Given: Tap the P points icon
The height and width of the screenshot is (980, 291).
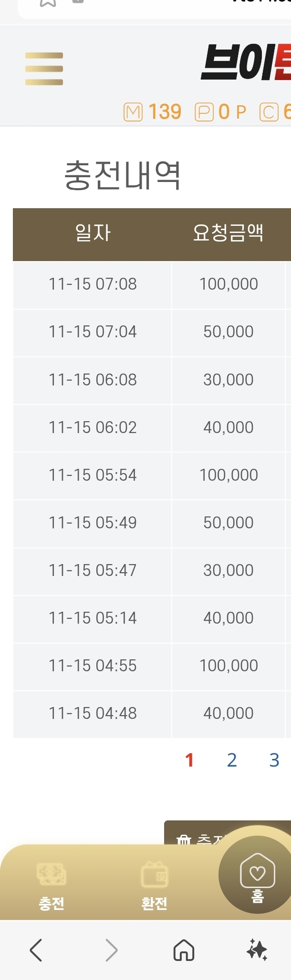Looking at the screenshot, I should point(204,112).
